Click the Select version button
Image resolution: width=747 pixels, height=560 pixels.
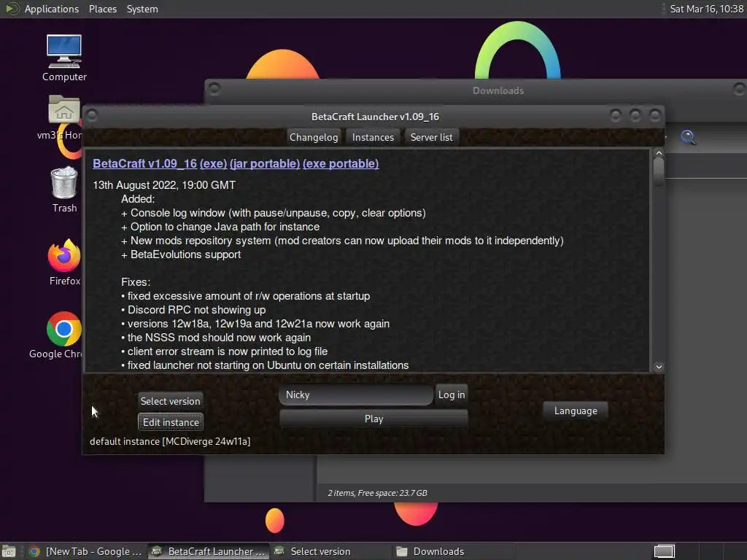170,401
